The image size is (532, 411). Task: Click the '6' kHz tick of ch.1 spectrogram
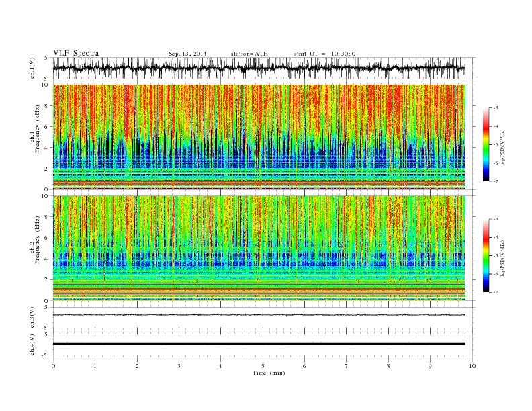[46, 127]
